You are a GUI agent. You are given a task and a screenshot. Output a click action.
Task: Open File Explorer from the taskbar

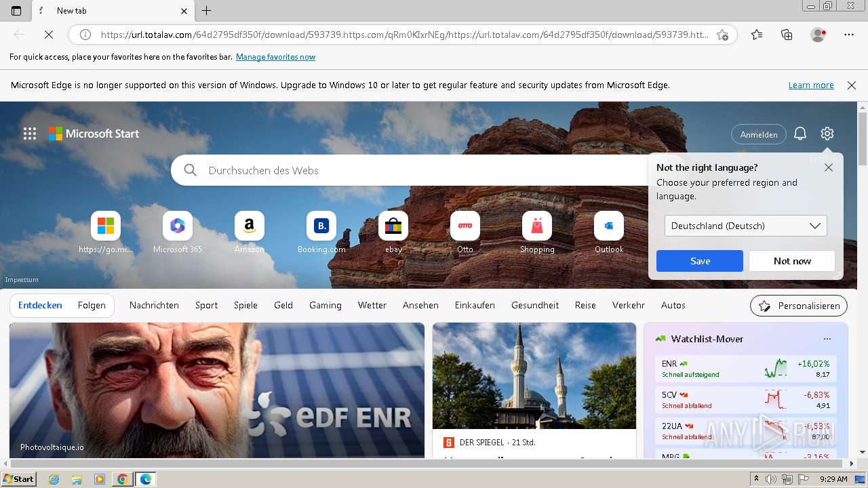[77, 479]
